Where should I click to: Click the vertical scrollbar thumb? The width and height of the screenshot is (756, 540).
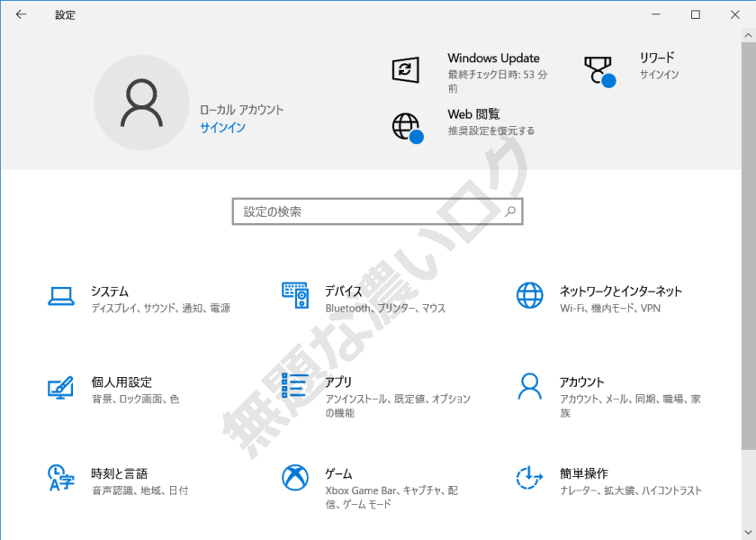748,247
